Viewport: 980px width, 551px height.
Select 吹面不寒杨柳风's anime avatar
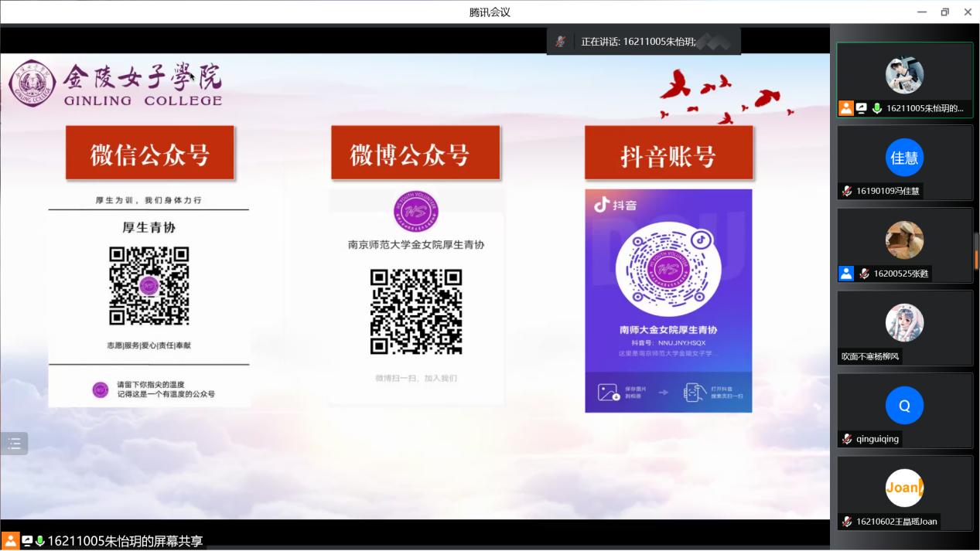coord(904,323)
